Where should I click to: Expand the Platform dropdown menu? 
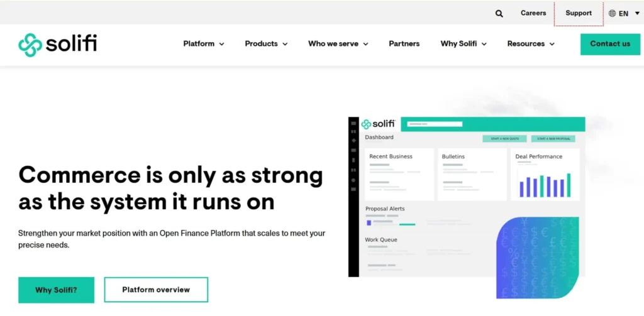coord(204,44)
